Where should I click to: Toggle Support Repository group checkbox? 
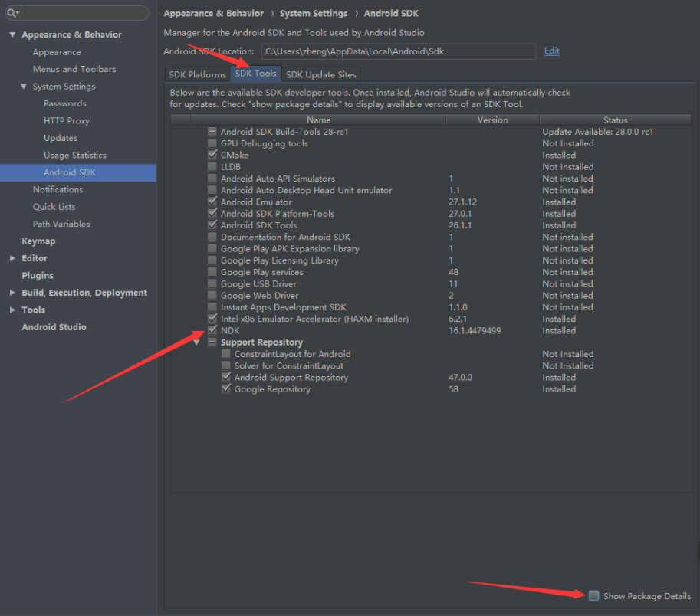pos(212,342)
